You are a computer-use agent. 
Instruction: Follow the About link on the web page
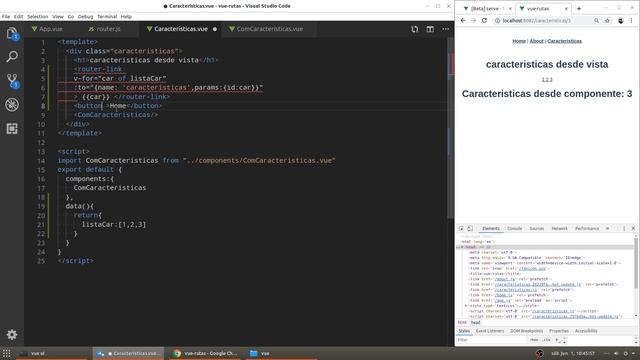[536, 41]
